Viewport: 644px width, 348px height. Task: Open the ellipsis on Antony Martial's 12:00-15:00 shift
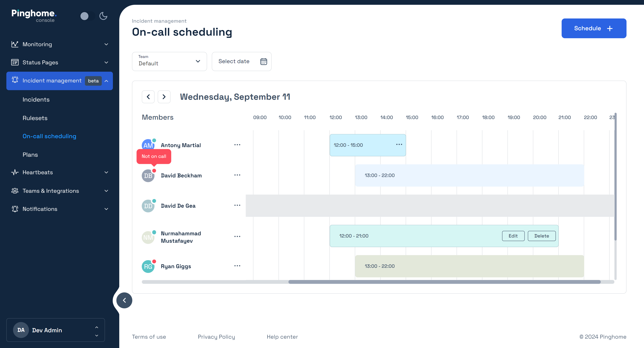pos(399,145)
